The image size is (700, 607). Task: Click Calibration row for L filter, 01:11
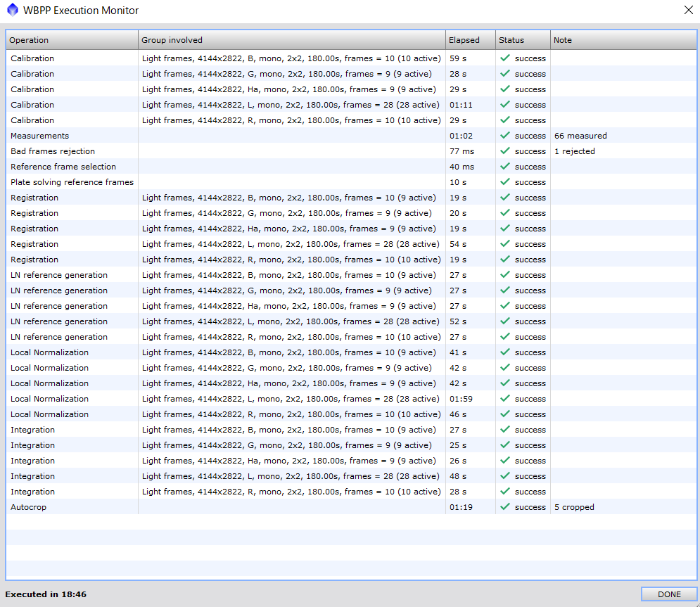pos(351,105)
